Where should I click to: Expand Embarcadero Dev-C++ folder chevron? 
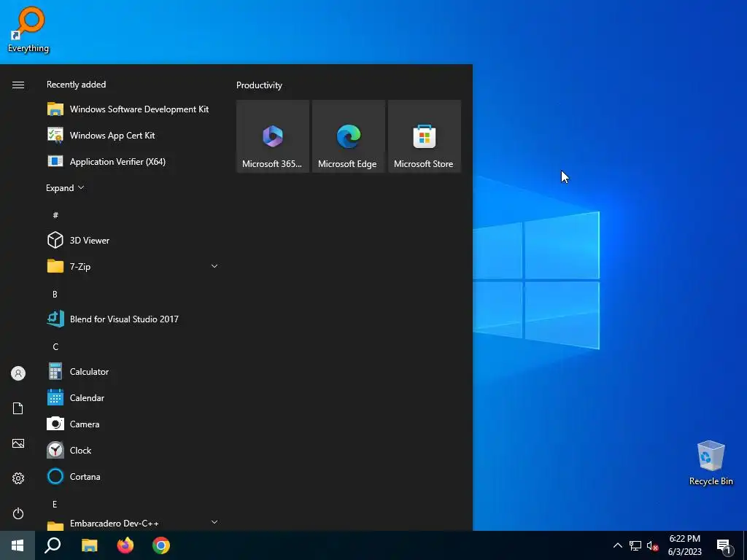coord(214,522)
